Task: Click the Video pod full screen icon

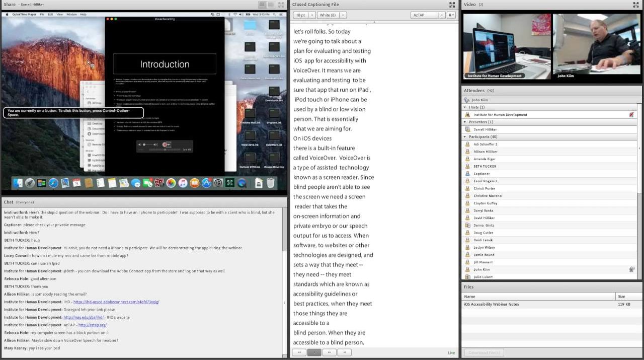Action: tap(636, 5)
